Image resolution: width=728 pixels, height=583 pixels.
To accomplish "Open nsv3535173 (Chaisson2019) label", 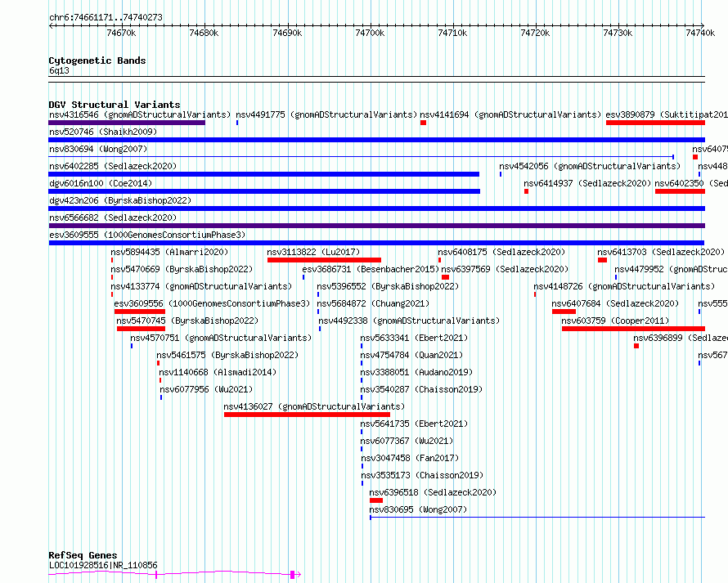I will (423, 475).
